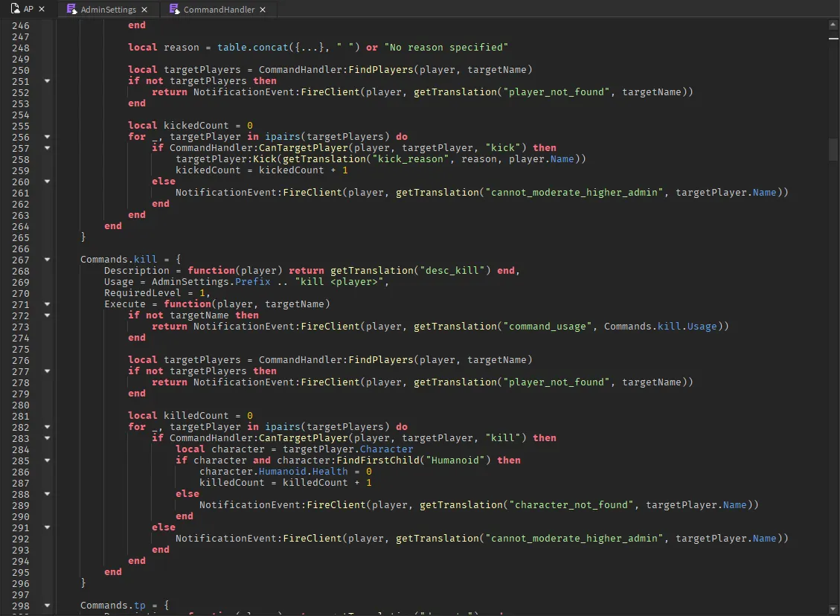The width and height of the screenshot is (840, 616).
Task: Open the AdminSettings tab
Action: pos(108,10)
